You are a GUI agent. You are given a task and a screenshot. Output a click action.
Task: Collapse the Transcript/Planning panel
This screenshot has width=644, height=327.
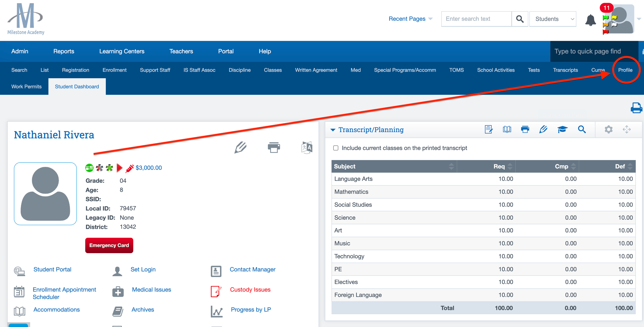pyautogui.click(x=333, y=130)
